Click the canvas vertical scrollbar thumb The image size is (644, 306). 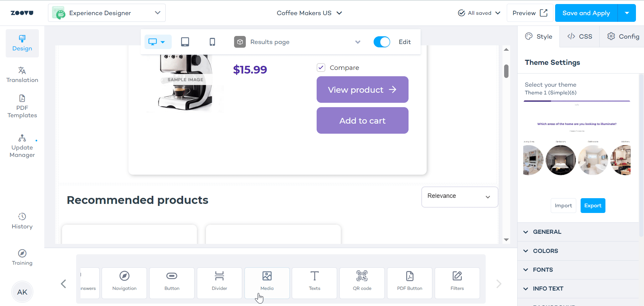pyautogui.click(x=506, y=71)
